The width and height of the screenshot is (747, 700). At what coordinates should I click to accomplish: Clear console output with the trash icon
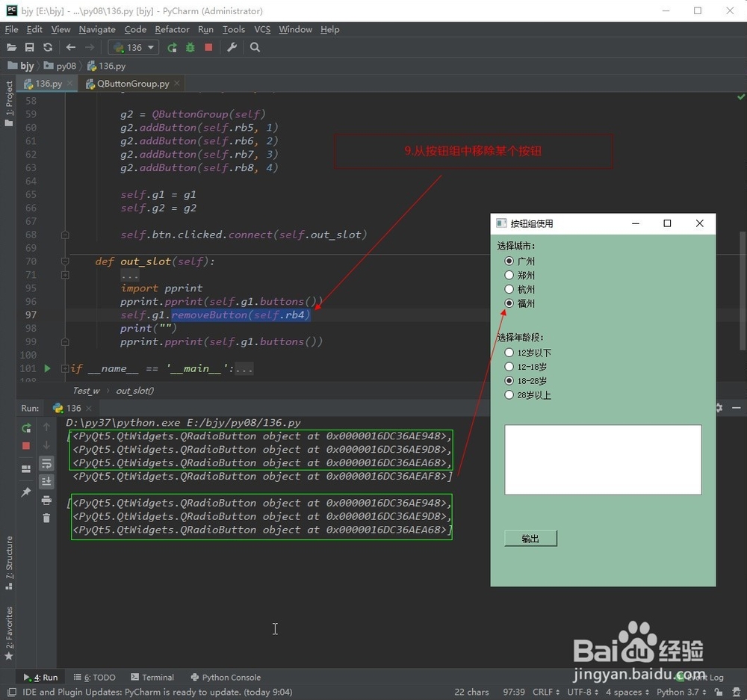click(46, 518)
